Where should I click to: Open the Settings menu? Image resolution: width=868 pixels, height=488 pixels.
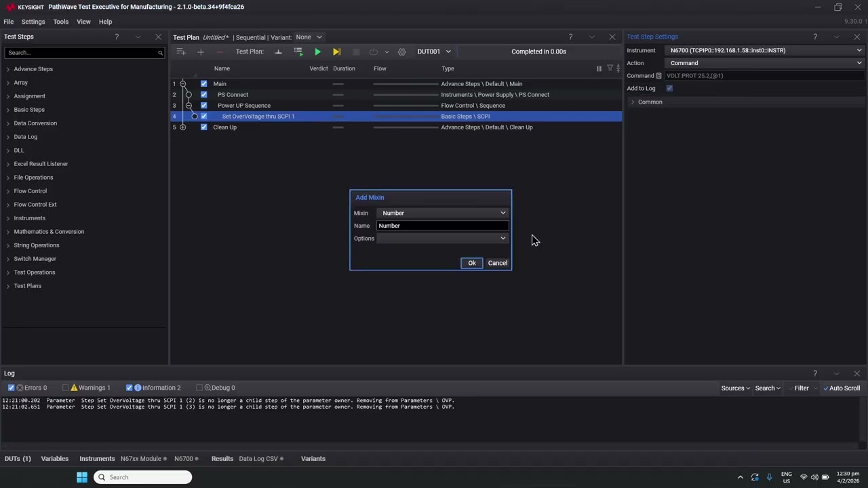pyautogui.click(x=33, y=22)
